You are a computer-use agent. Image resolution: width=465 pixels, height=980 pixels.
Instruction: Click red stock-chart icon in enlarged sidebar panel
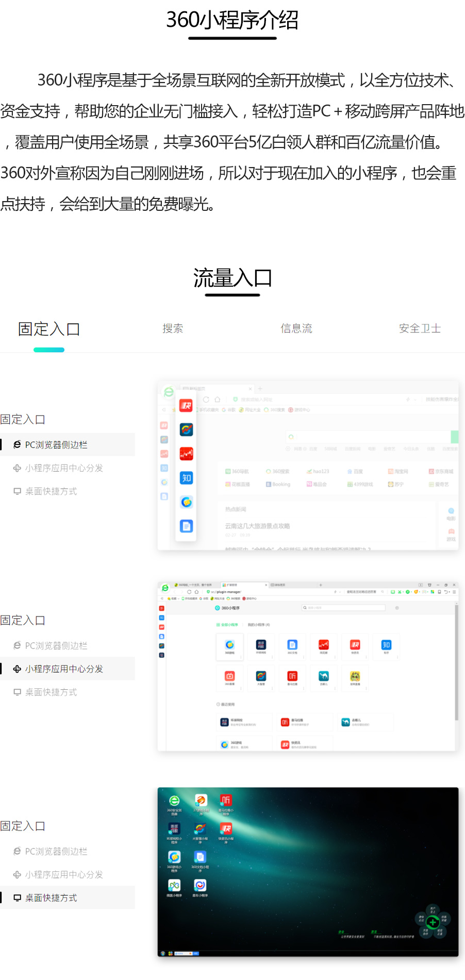(x=186, y=454)
